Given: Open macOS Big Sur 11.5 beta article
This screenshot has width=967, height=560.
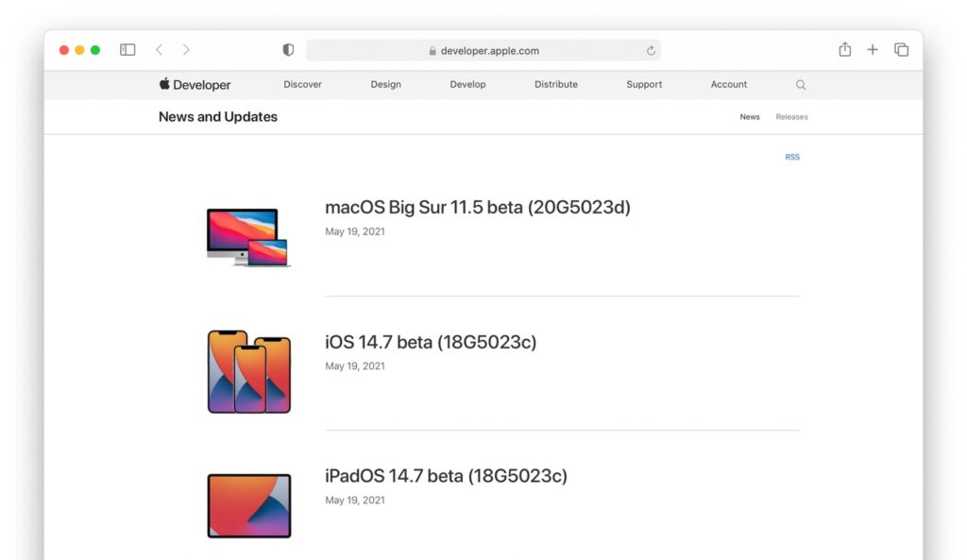Looking at the screenshot, I should click(x=477, y=207).
